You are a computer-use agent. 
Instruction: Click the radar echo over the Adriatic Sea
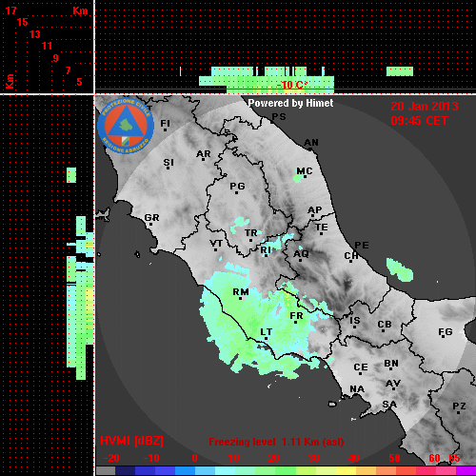click(x=399, y=269)
